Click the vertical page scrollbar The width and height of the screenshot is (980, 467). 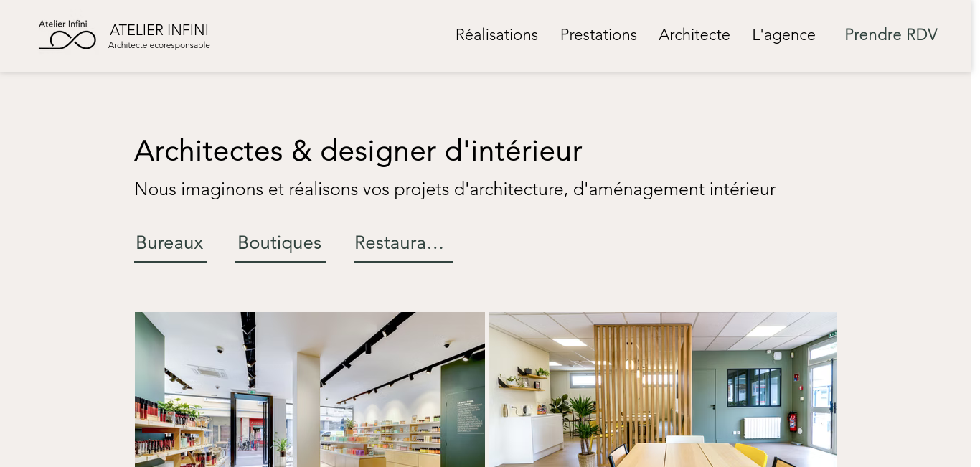point(976,233)
